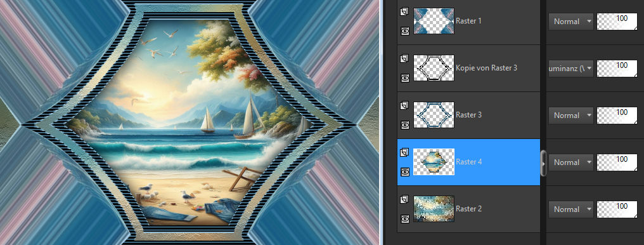The image size is (644, 245).
Task: Select the Raster 2 layer name
Action: click(468, 209)
